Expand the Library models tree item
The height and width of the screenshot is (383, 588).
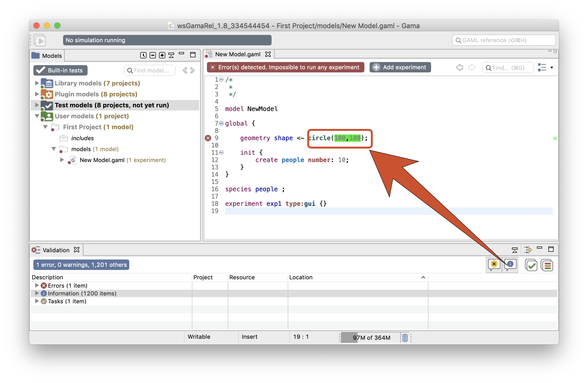coord(36,83)
